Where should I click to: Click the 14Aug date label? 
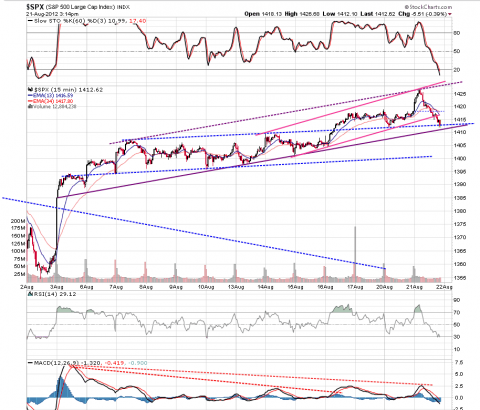(x=265, y=287)
